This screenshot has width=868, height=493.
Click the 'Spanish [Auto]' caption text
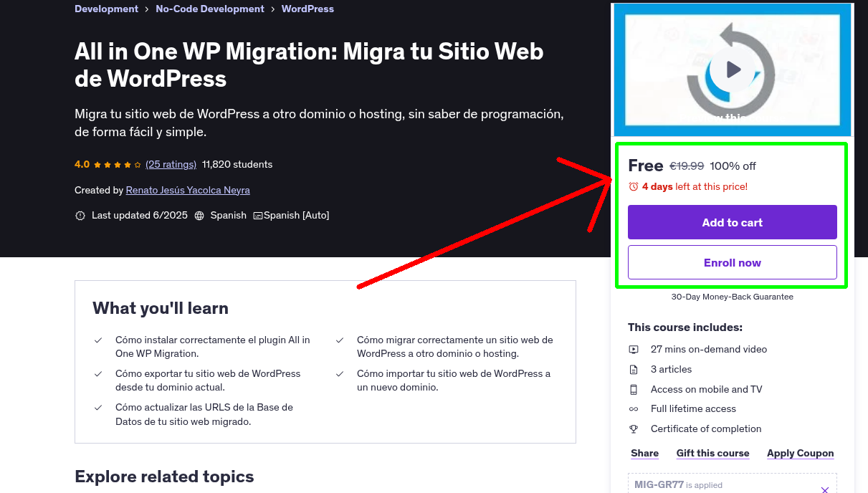coord(297,215)
